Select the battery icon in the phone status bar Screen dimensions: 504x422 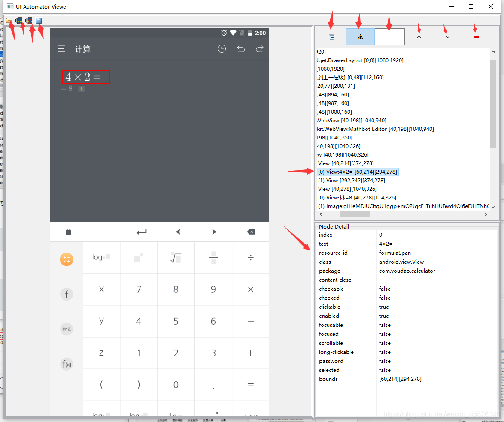click(x=250, y=33)
